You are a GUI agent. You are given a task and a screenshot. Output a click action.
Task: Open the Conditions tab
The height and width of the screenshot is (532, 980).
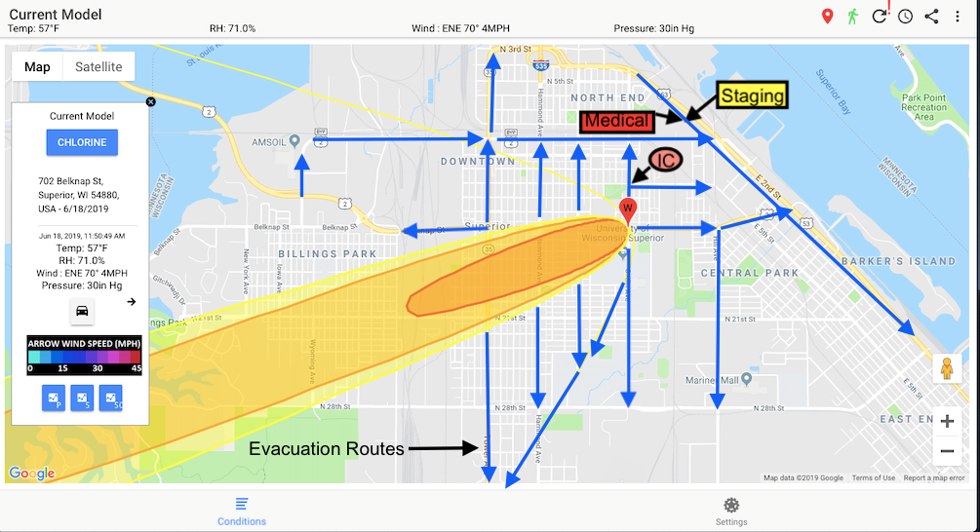(242, 512)
